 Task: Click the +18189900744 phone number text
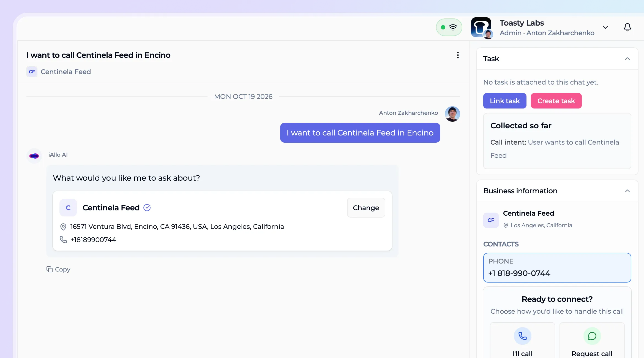coord(93,240)
